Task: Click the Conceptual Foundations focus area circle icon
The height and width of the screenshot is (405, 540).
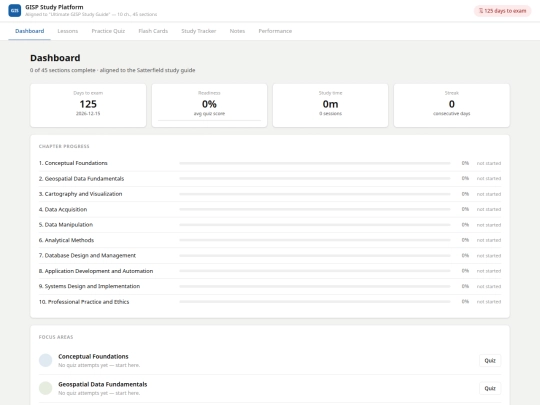Action: tap(45, 360)
